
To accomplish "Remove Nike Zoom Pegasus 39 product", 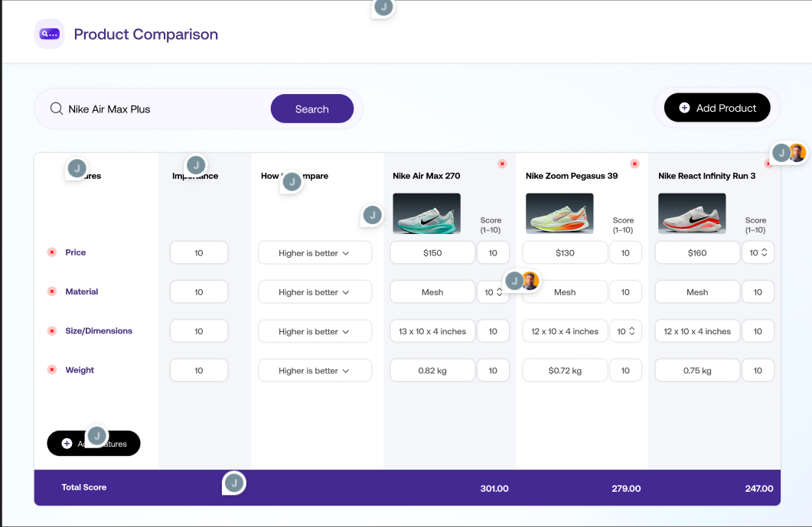I will (634, 164).
